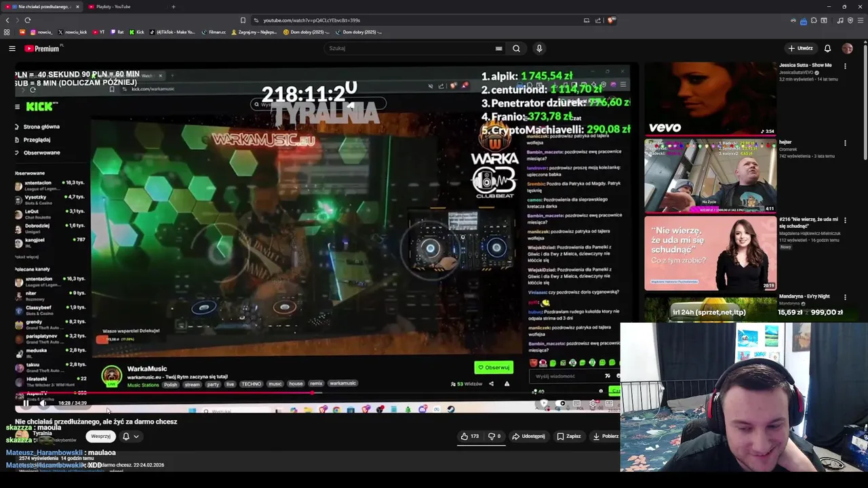This screenshot has width=868, height=488.
Task: Open nowciu_ Instagram bookmark
Action: [x=41, y=32]
